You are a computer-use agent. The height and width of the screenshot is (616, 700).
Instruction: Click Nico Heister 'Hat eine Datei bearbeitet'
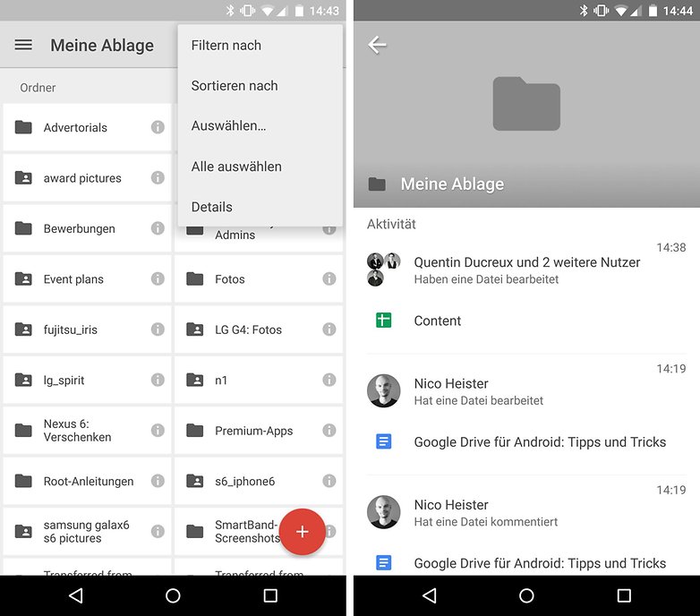(x=479, y=400)
